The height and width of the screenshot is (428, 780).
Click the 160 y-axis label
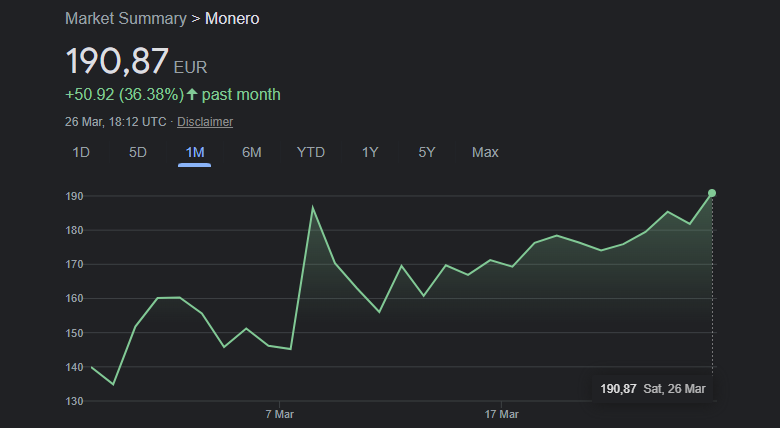74,299
